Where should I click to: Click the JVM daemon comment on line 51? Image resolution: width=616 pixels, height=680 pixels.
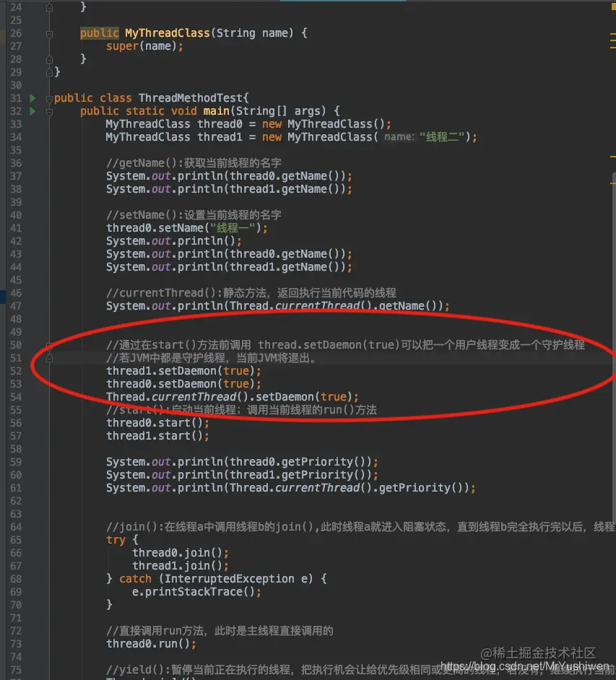tap(212, 358)
